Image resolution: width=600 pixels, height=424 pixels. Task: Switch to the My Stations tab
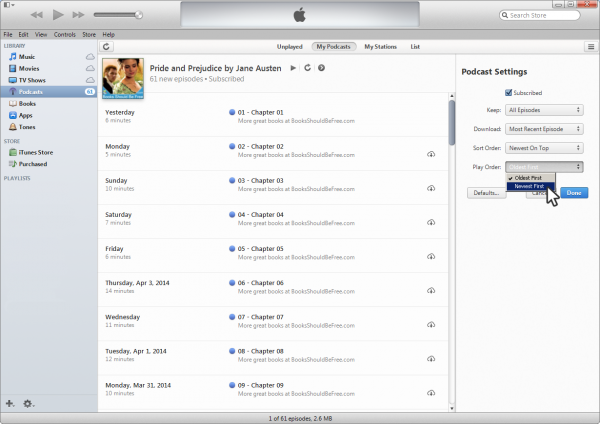(379, 46)
